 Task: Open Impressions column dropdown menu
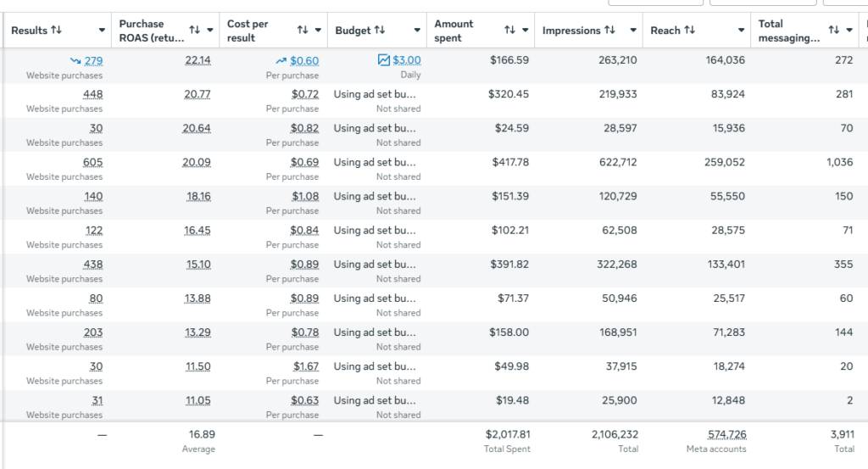(633, 30)
